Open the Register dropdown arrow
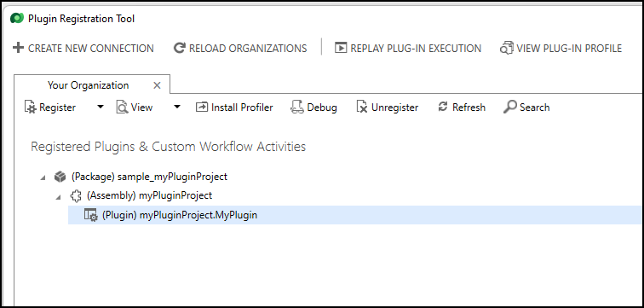This screenshot has height=308, width=644. point(101,107)
